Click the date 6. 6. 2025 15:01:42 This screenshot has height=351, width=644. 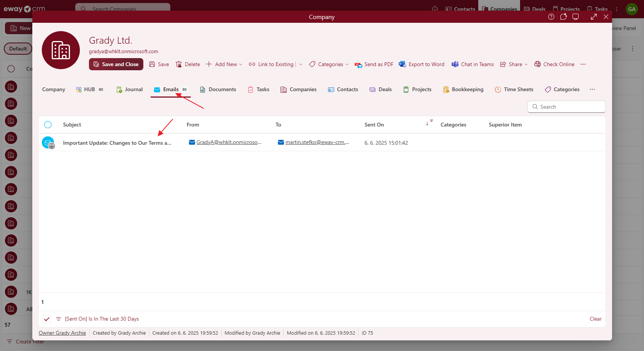pyautogui.click(x=386, y=143)
